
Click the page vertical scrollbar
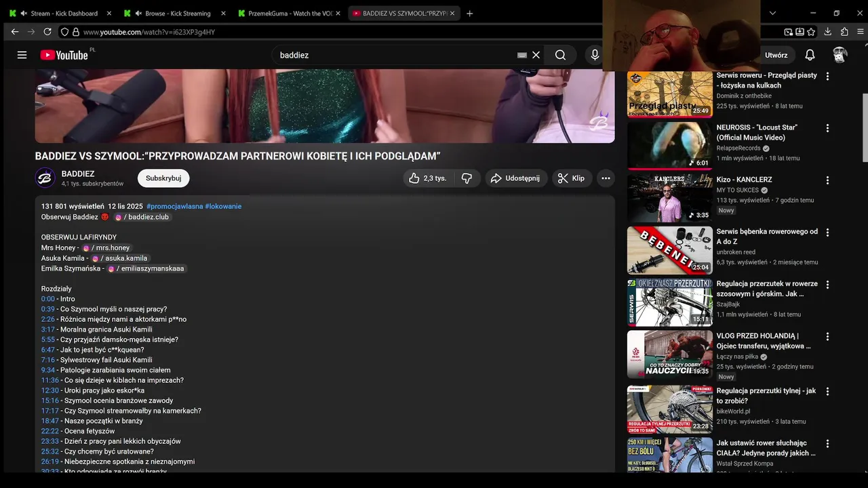pyautogui.click(x=864, y=129)
